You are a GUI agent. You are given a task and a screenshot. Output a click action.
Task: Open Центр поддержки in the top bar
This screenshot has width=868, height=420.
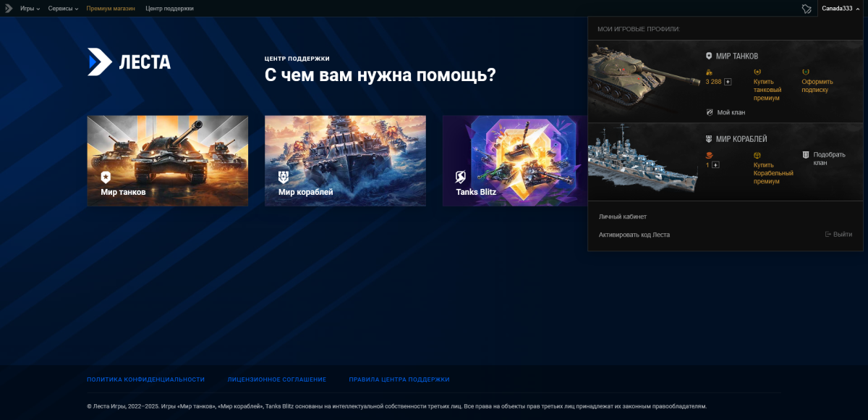[169, 9]
